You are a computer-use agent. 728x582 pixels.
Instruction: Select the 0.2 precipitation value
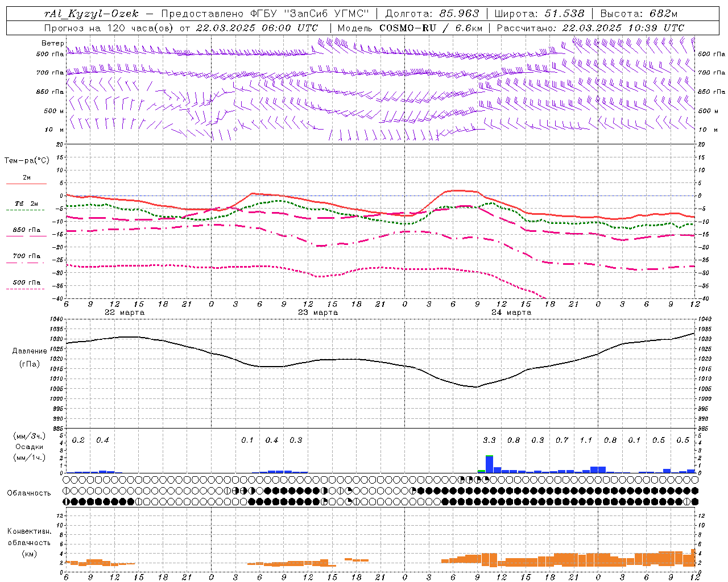point(78,440)
